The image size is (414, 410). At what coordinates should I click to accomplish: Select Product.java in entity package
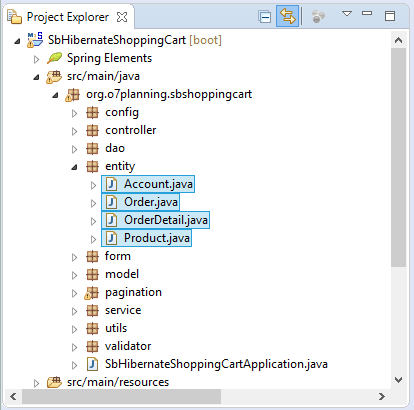[x=157, y=238]
